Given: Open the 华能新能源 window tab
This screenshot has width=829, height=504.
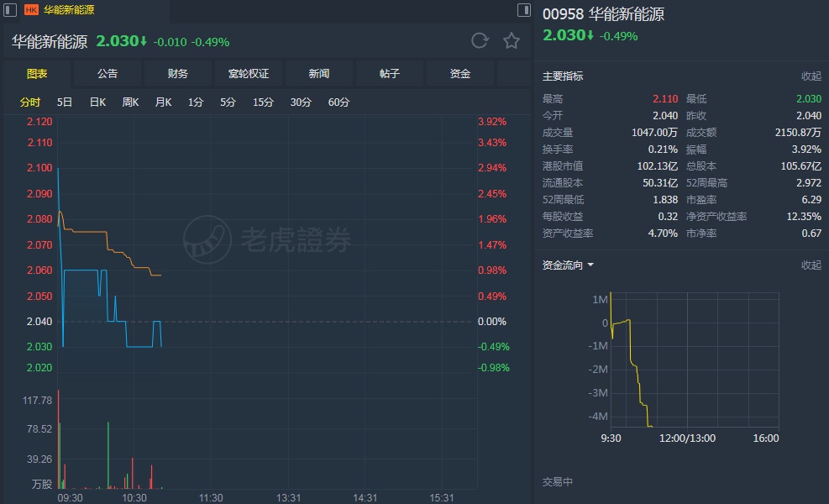Looking at the screenshot, I should [69, 10].
